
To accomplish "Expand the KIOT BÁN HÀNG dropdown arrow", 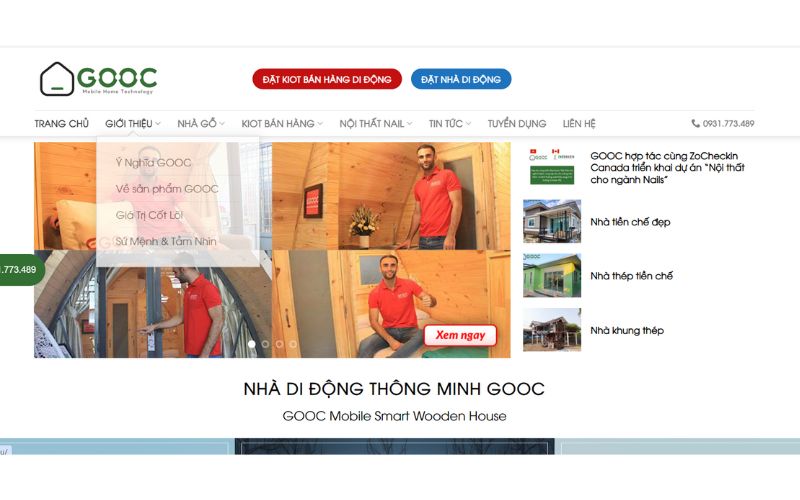I will [320, 123].
